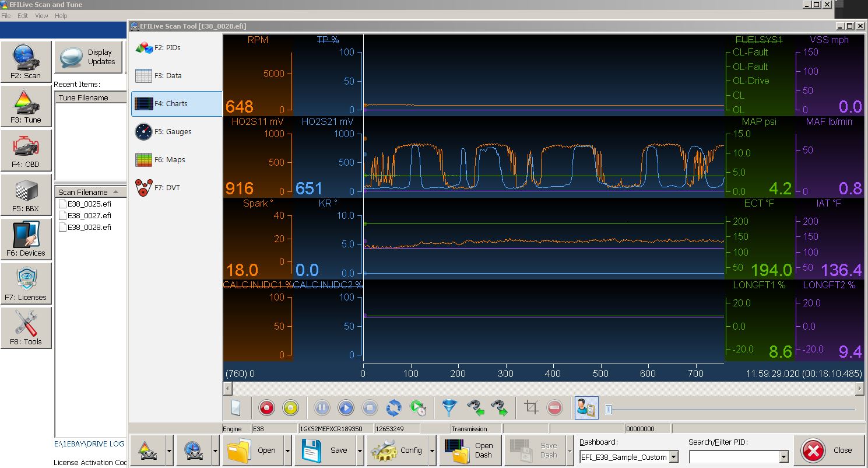Pause the log playback
Viewport: 868px width, 468px height.
coord(322,408)
